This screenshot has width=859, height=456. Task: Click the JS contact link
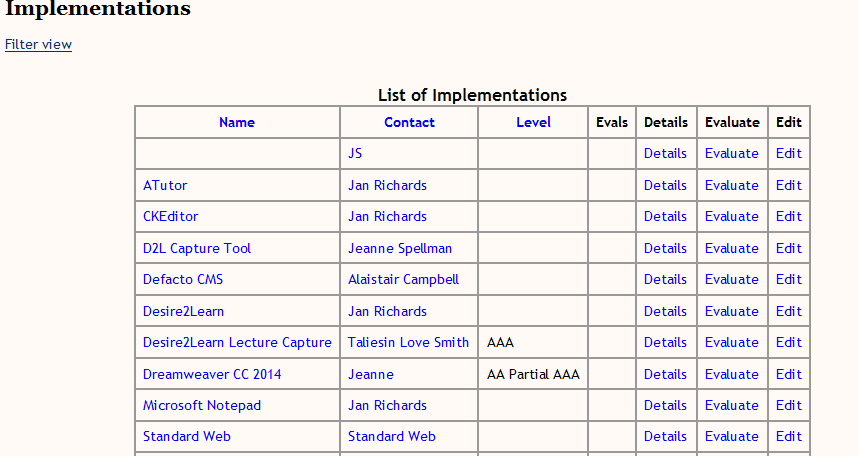tap(355, 153)
